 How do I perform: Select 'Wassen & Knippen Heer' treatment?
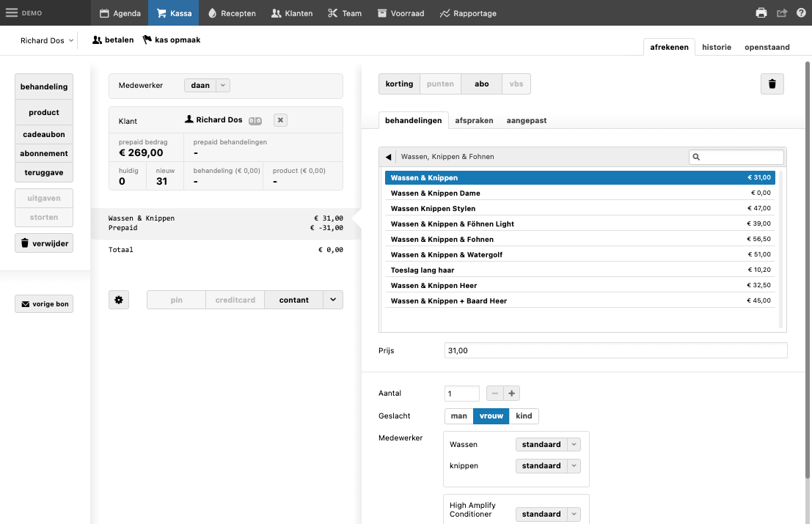(x=434, y=286)
